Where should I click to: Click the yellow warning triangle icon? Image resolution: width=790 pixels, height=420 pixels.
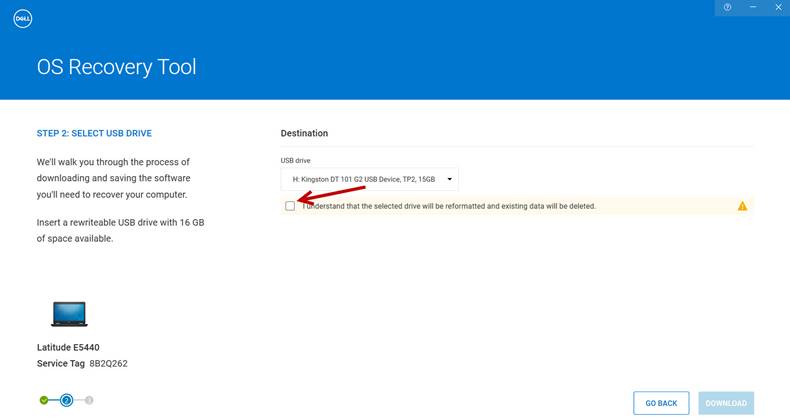click(x=742, y=206)
